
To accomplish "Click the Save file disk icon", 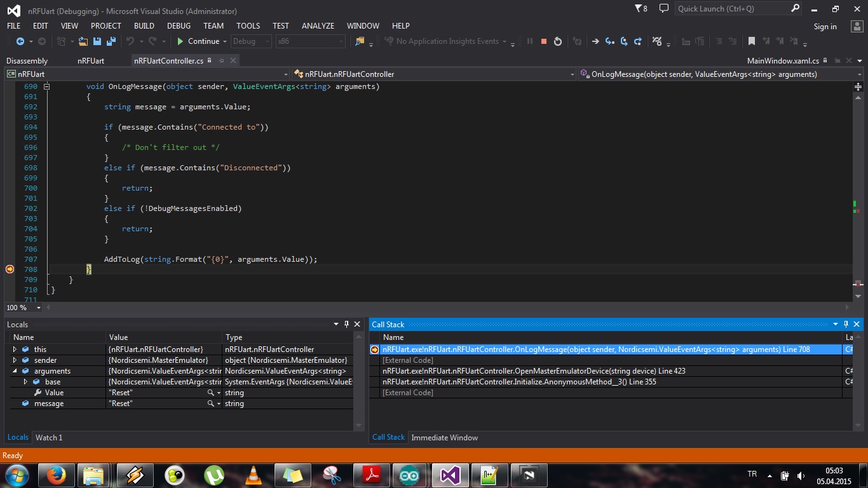I will pyautogui.click(x=97, y=41).
